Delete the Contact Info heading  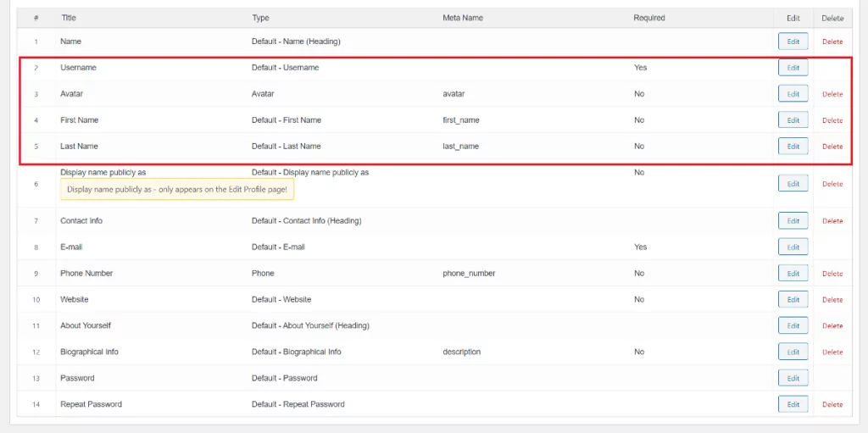pyautogui.click(x=832, y=221)
